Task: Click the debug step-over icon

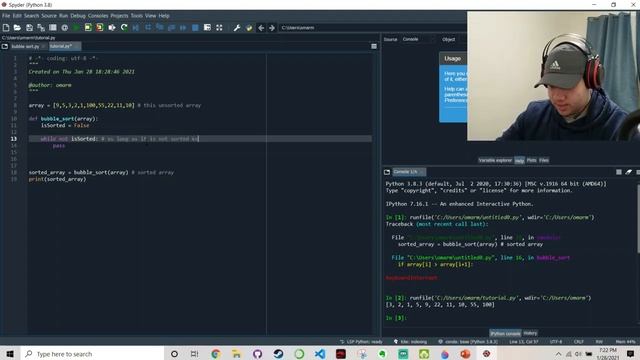Action: click(x=148, y=27)
